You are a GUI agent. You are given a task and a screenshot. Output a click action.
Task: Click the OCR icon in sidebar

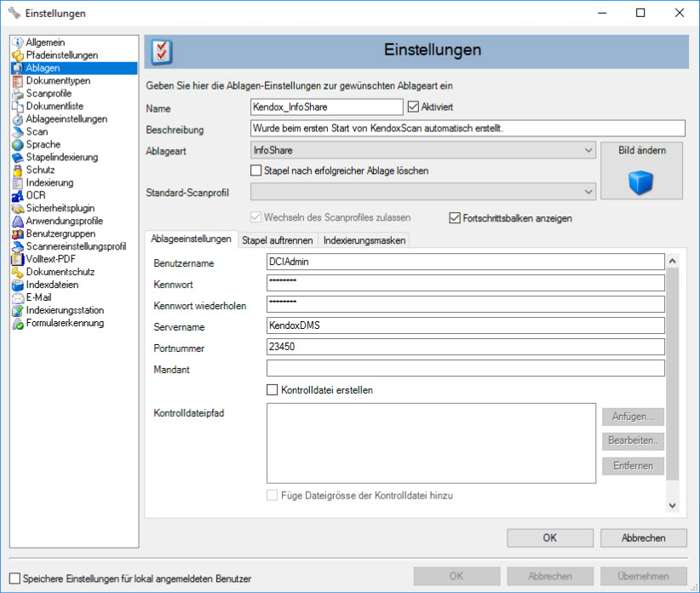point(18,195)
